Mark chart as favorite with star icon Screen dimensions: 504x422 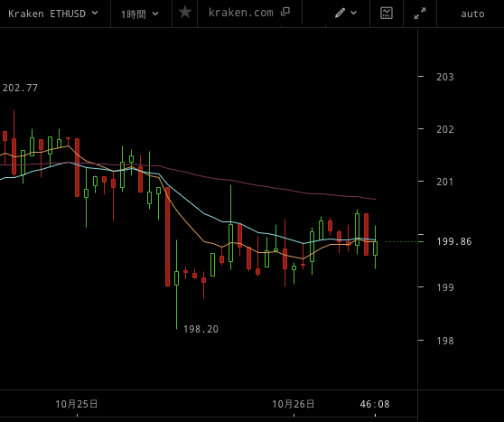pyautogui.click(x=185, y=13)
